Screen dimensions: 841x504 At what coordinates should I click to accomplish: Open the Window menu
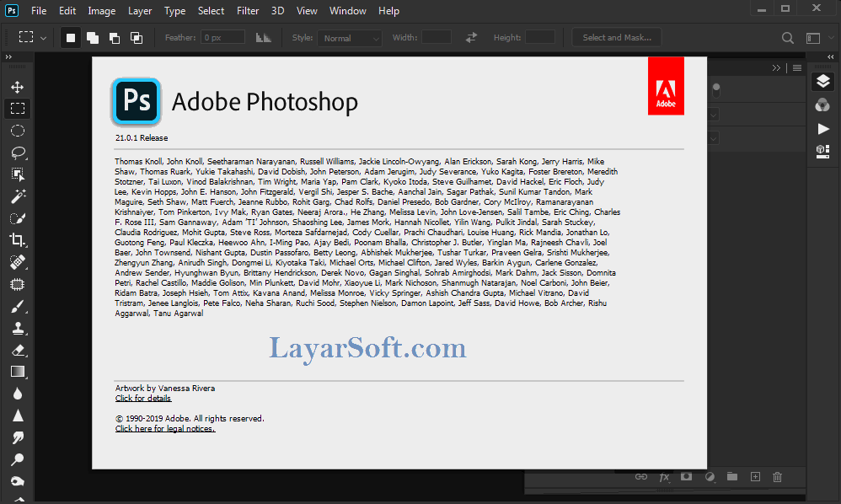pyautogui.click(x=347, y=11)
